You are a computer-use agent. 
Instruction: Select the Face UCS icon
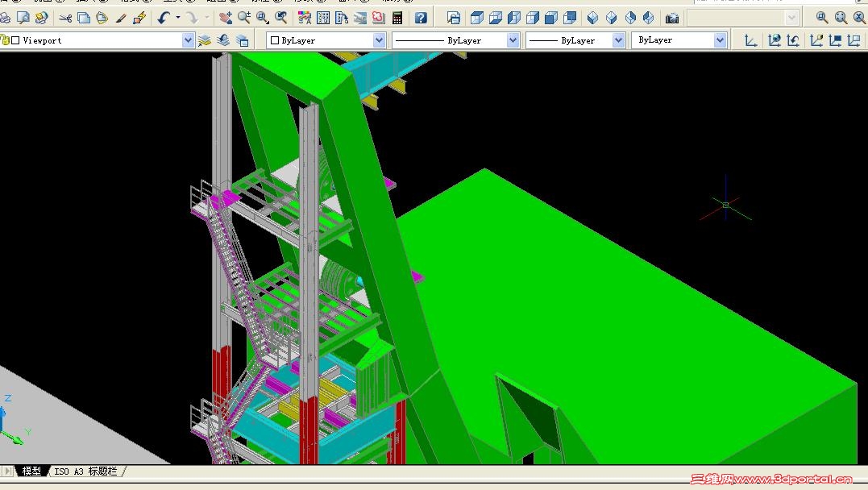click(816, 39)
